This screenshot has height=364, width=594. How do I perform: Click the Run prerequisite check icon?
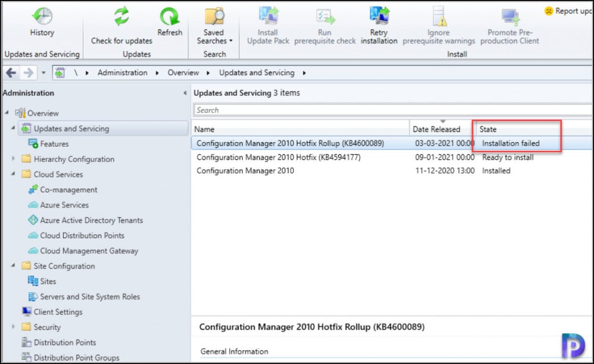point(325,17)
